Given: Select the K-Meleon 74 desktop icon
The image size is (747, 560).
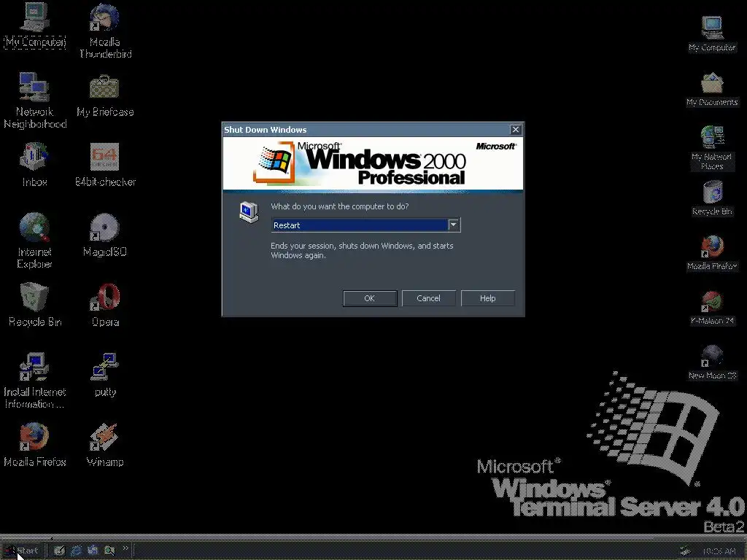Looking at the screenshot, I should pos(712,308).
